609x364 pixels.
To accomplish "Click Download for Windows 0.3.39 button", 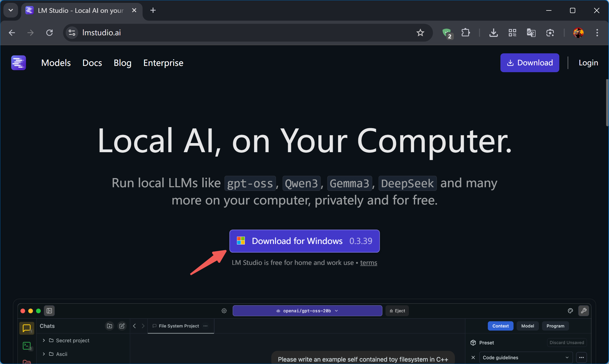I will tap(304, 241).
